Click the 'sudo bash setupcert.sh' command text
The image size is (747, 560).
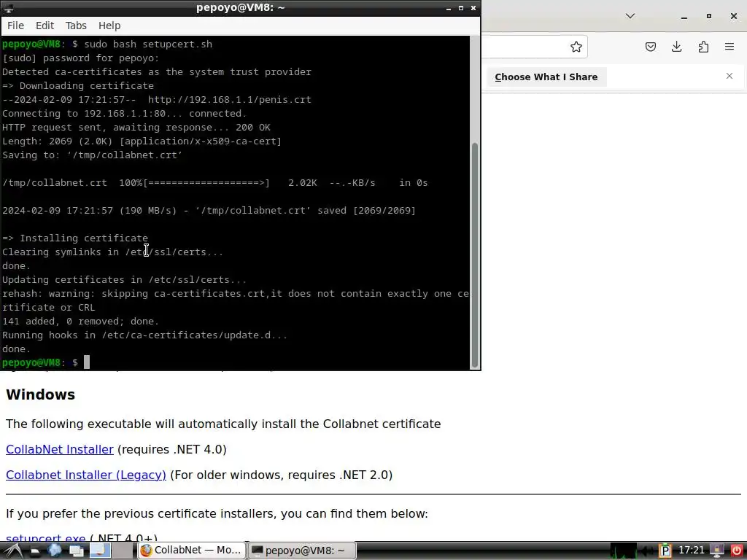pyautogui.click(x=147, y=44)
